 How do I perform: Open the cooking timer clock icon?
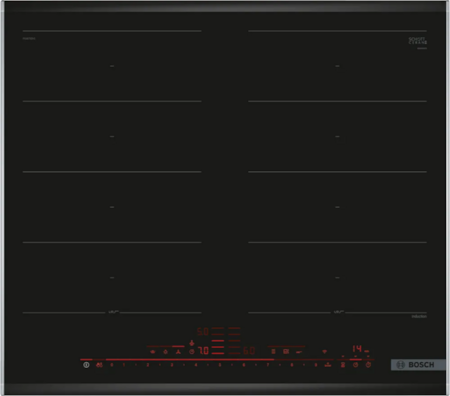pos(355,365)
